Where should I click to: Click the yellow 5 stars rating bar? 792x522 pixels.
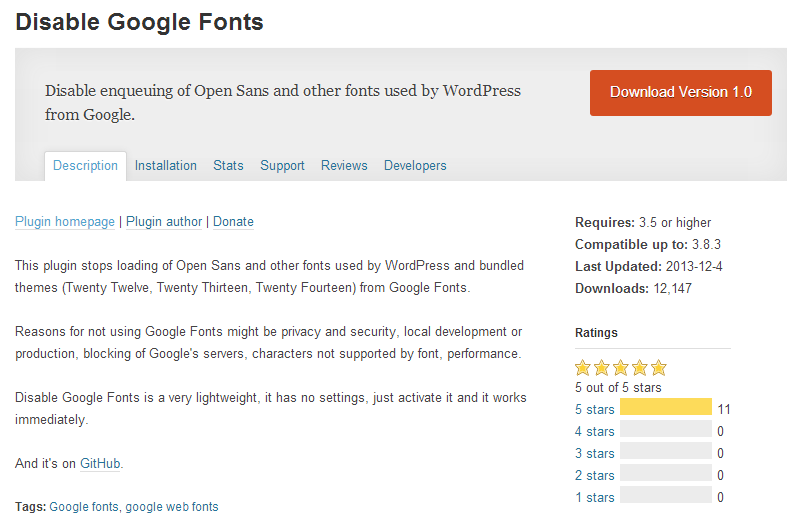click(665, 408)
